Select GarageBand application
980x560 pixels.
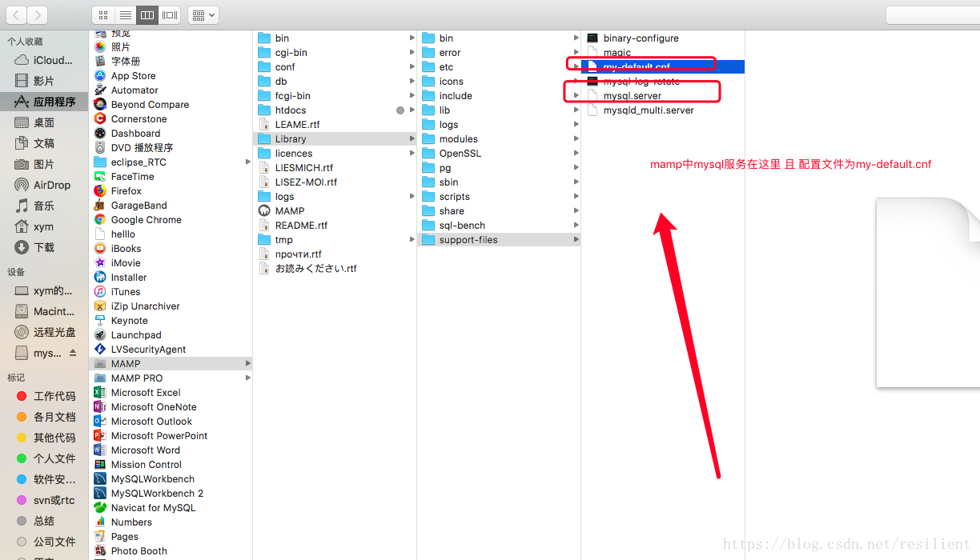[171, 206]
